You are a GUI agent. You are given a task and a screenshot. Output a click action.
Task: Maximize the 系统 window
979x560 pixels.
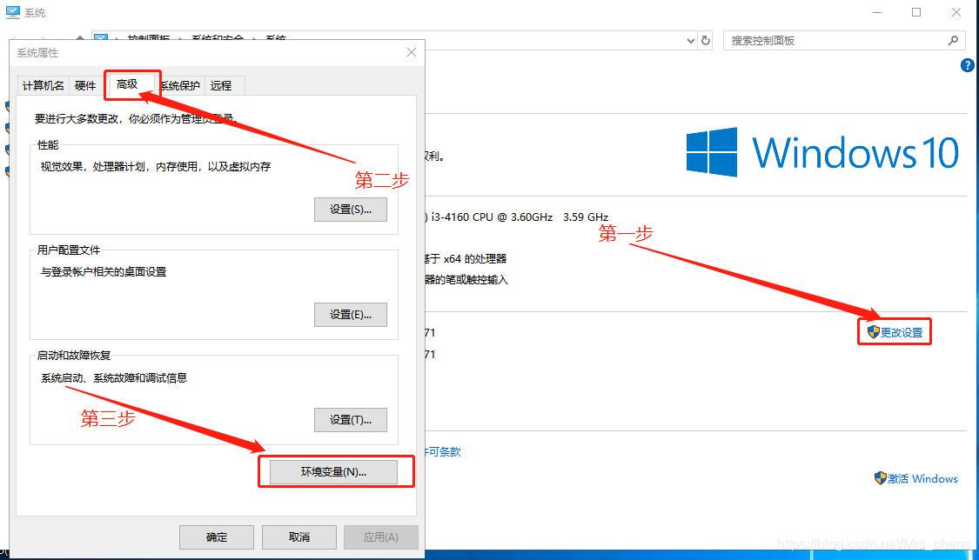click(x=916, y=12)
